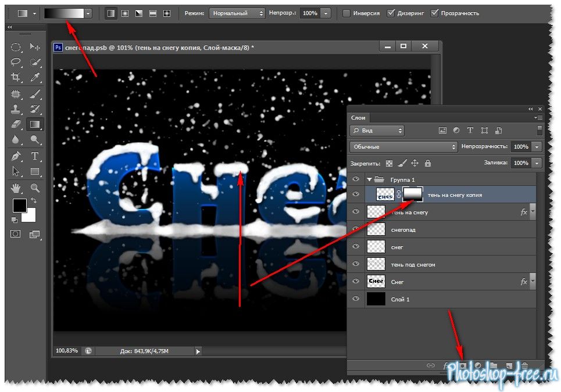Click the foreground black color swatch

coord(20,205)
